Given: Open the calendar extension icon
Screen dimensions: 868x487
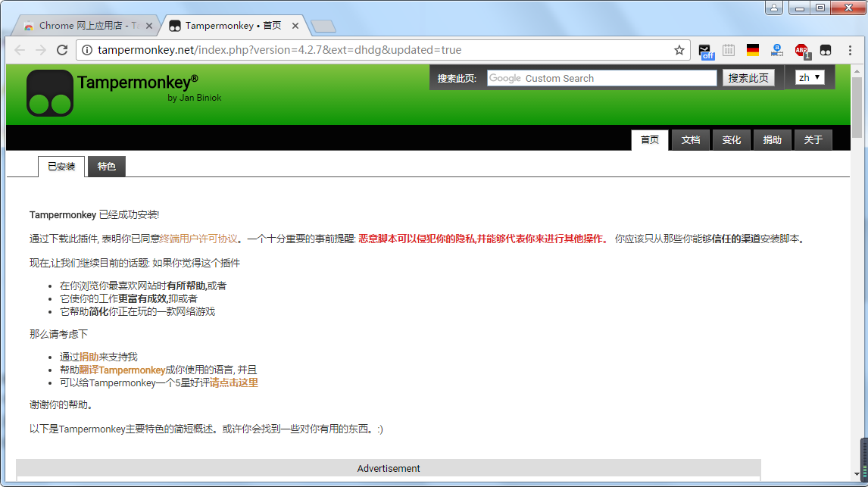Looking at the screenshot, I should click(729, 50).
